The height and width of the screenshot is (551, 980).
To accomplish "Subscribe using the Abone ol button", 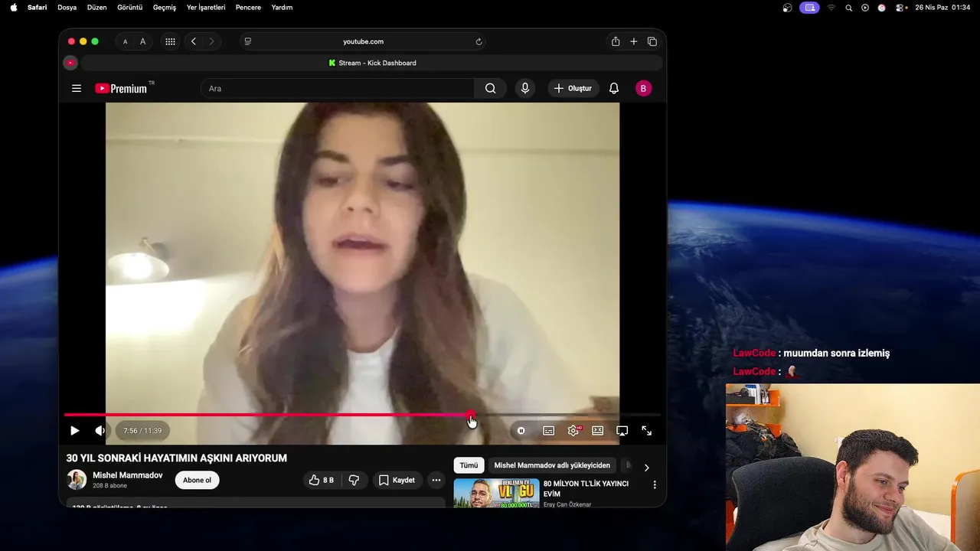I will tap(197, 480).
